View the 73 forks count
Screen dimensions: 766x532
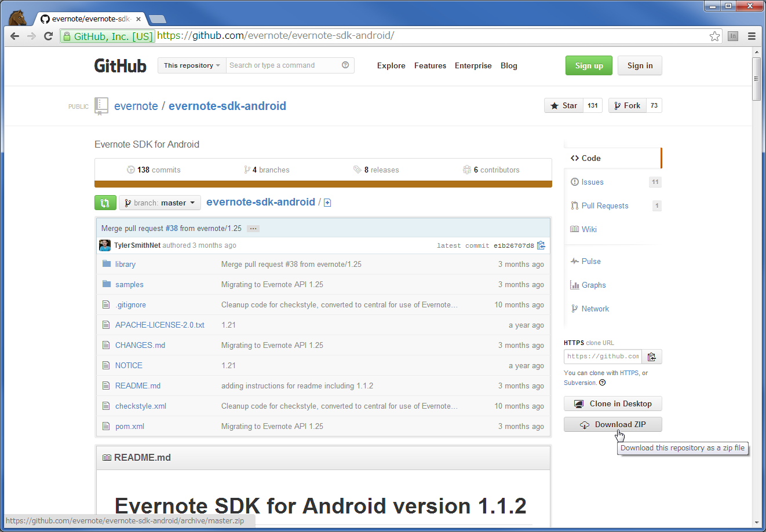coord(654,105)
